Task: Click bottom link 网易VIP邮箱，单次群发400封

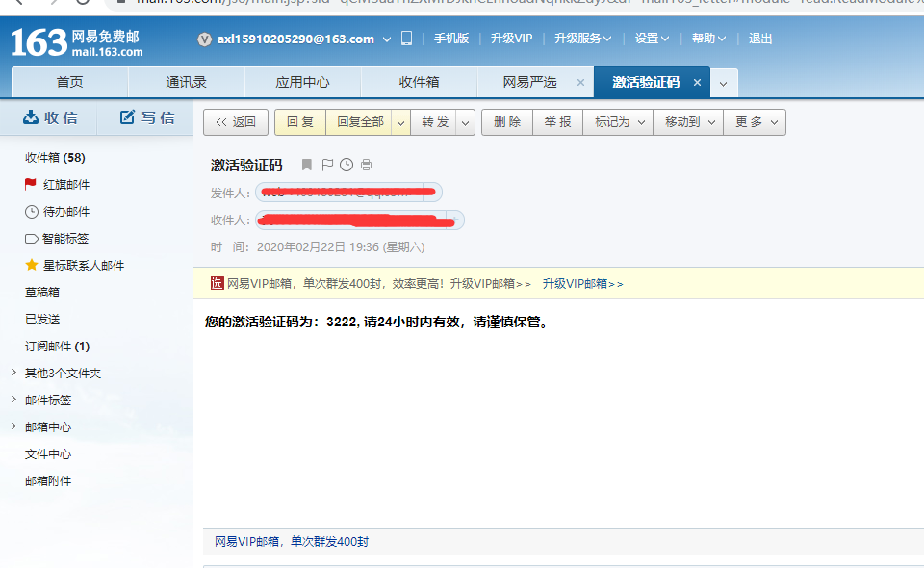Action: click(x=291, y=541)
